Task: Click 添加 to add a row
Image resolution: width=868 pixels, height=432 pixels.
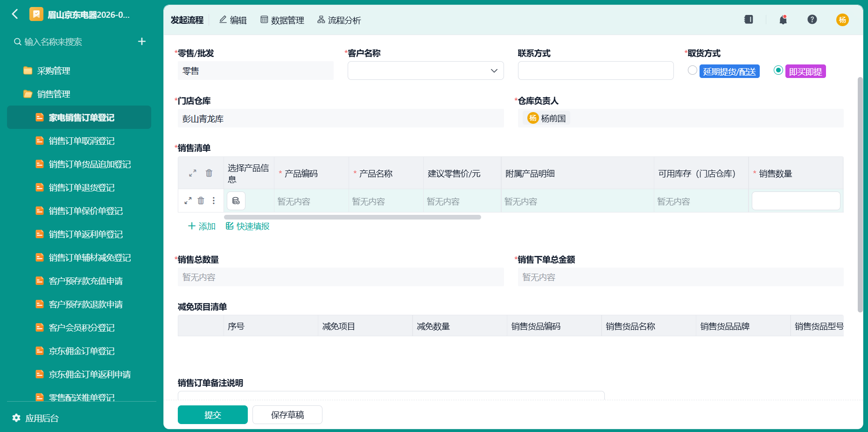Action: pyautogui.click(x=202, y=227)
